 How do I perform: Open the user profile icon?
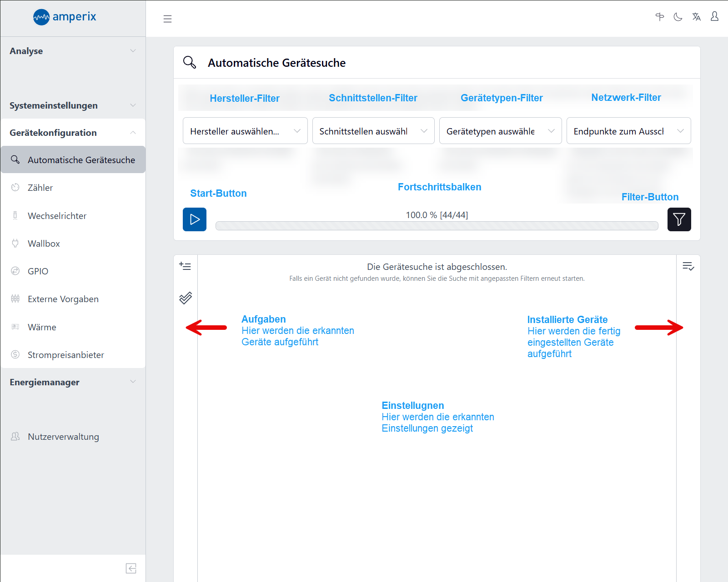(714, 17)
